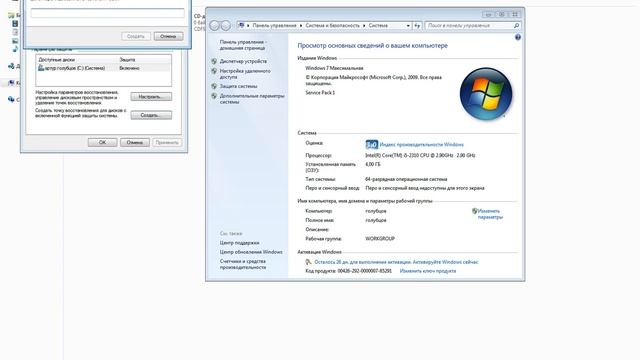
Task: Open Панель управления домашняя страница link
Action: [243, 45]
